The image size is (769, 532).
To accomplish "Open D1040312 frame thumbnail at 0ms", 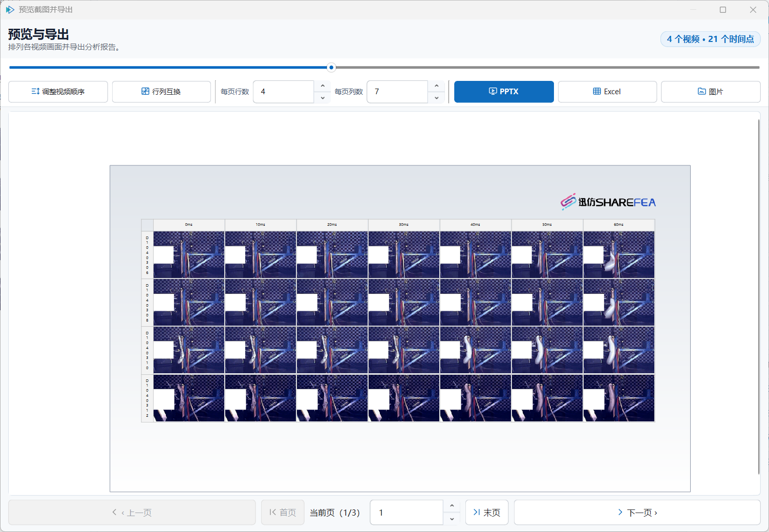I will 189,398.
